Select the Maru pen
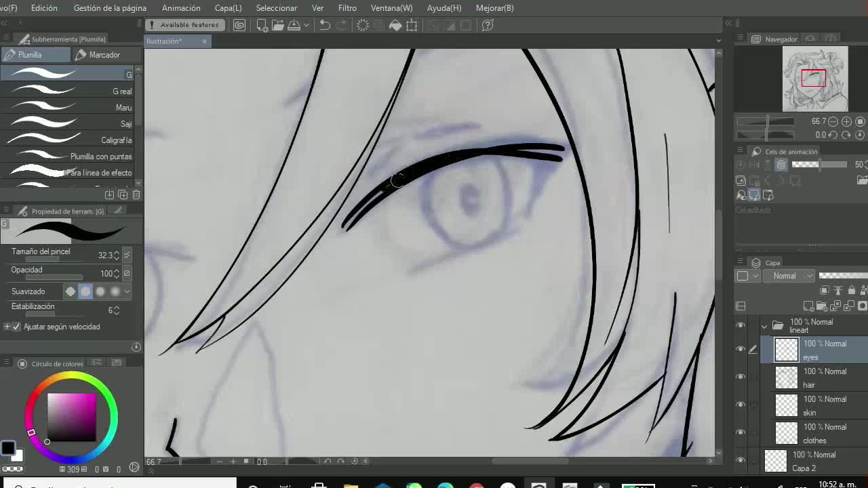The height and width of the screenshot is (488, 868). click(x=68, y=107)
